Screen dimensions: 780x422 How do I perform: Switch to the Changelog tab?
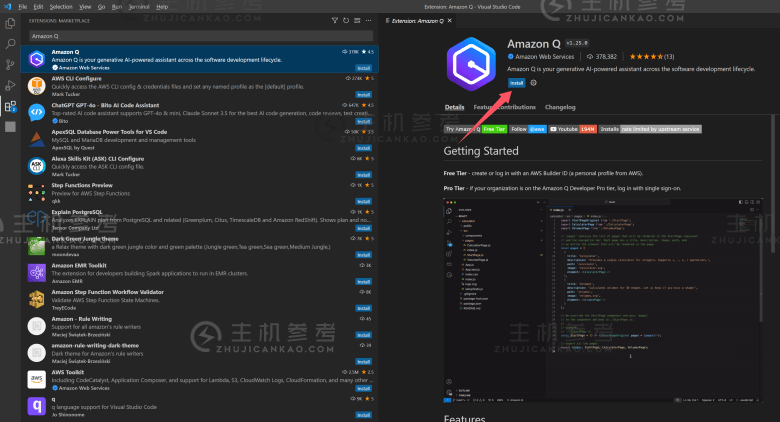[560, 107]
